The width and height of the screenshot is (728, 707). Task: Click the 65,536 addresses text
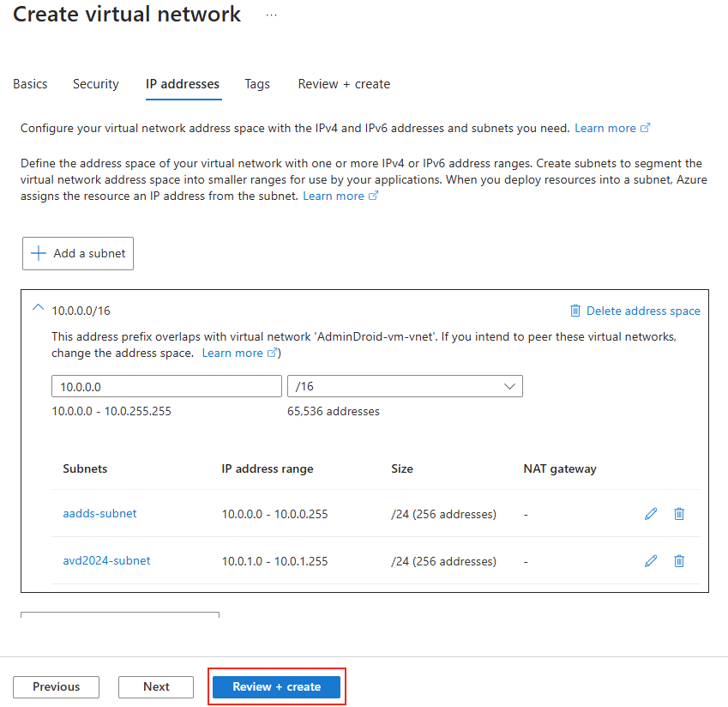(x=334, y=411)
